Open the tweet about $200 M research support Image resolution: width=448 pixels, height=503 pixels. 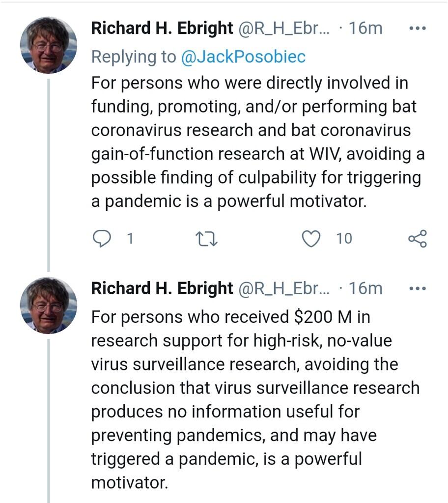pyautogui.click(x=255, y=400)
